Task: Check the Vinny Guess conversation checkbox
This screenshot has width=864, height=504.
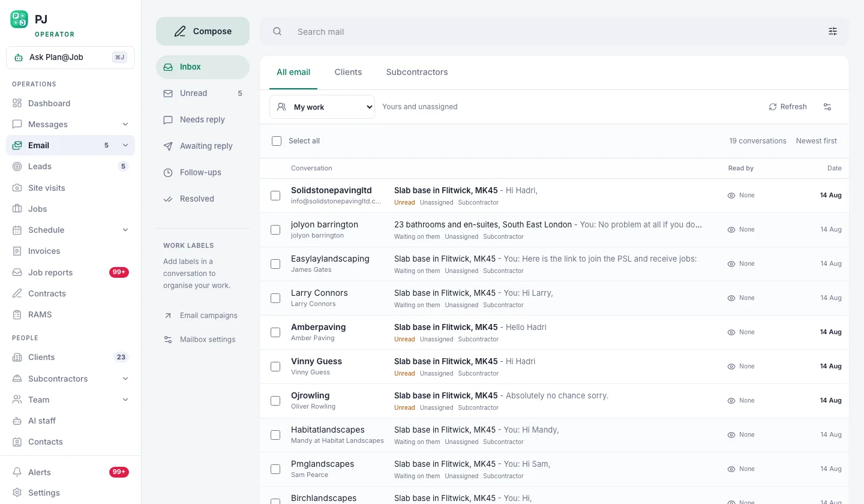Action: pos(275,367)
